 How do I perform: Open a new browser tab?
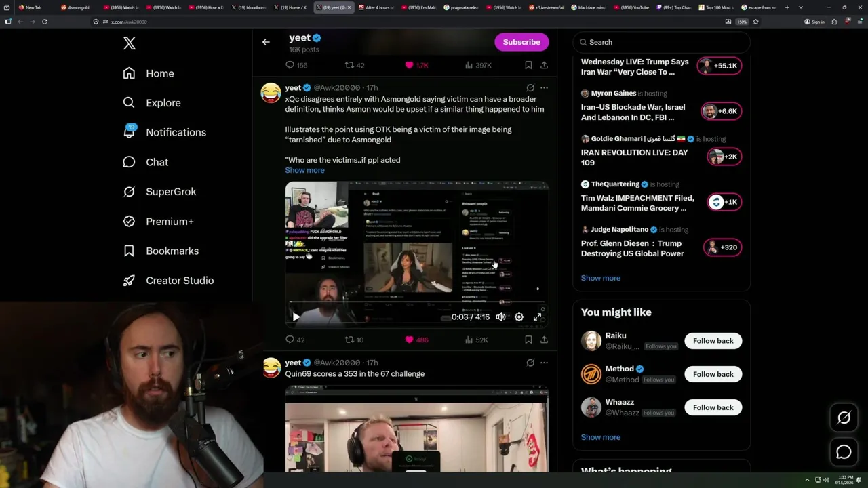[787, 7]
